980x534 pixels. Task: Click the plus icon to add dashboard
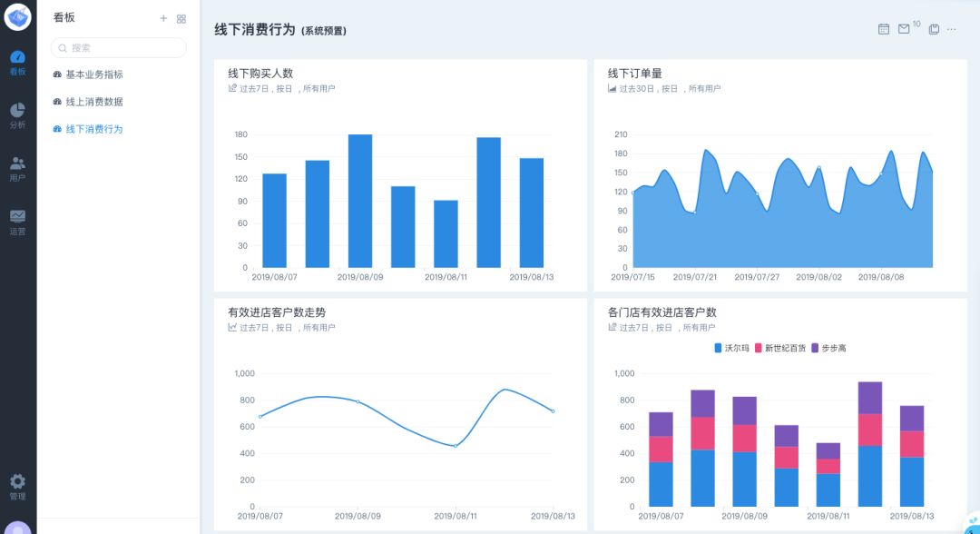point(163,18)
